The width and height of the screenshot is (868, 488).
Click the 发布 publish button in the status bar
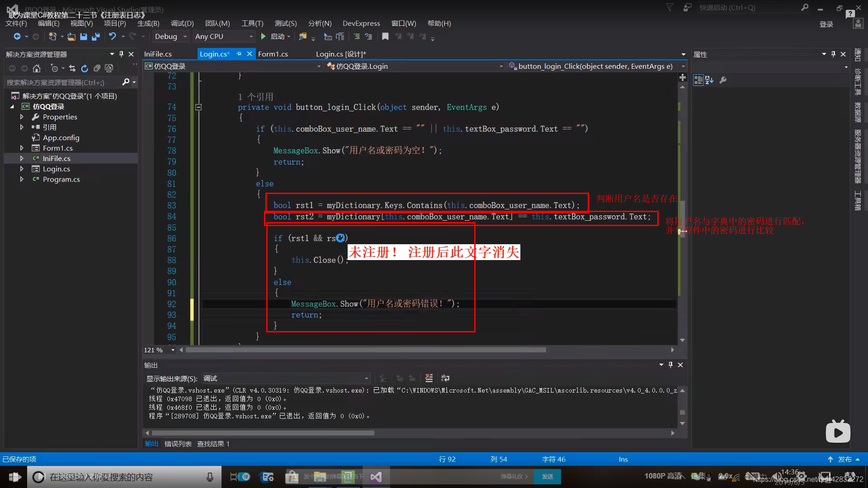[x=844, y=460]
